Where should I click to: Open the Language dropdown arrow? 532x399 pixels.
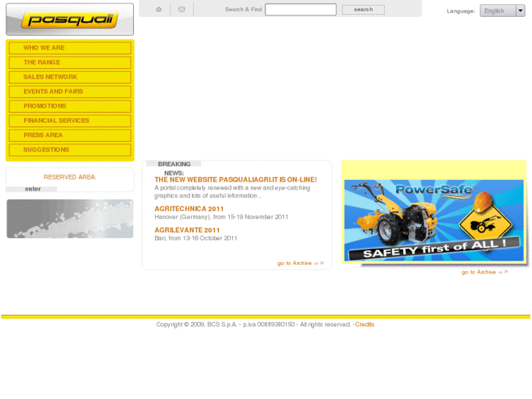[520, 10]
